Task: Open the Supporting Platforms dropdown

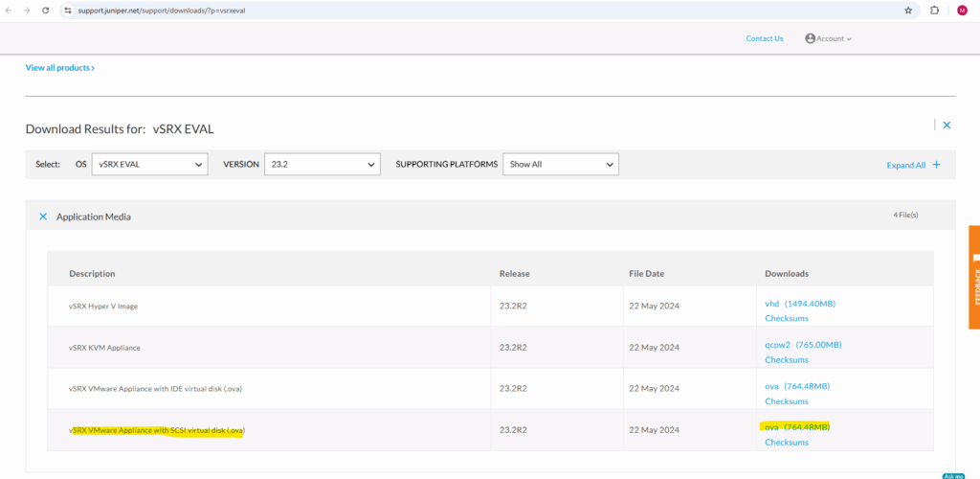Action: (561, 165)
